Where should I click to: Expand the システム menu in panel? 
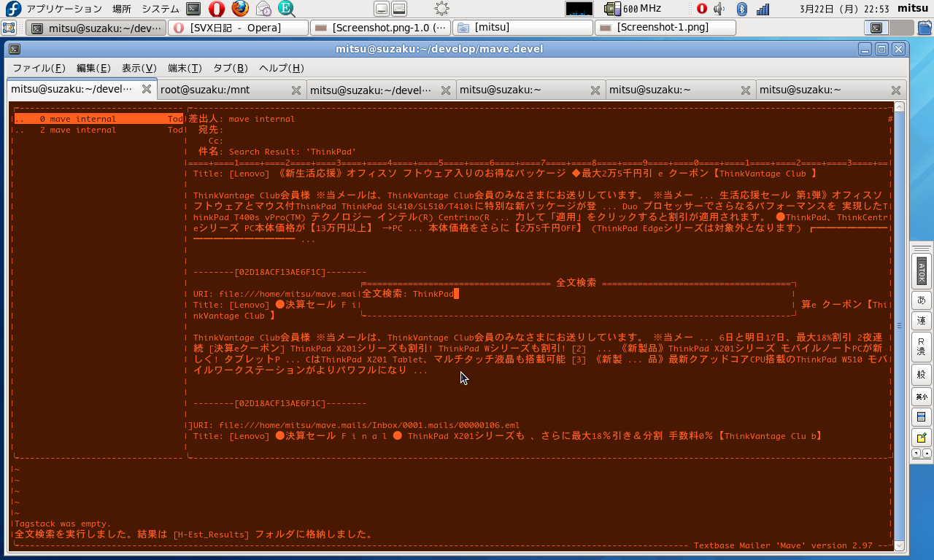coord(160,9)
